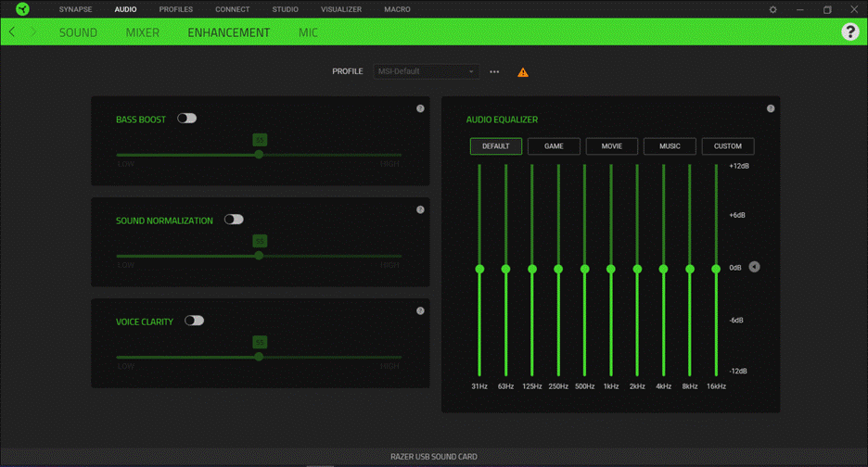
Task: Click the Audio Equalizer heading
Action: [502, 120]
